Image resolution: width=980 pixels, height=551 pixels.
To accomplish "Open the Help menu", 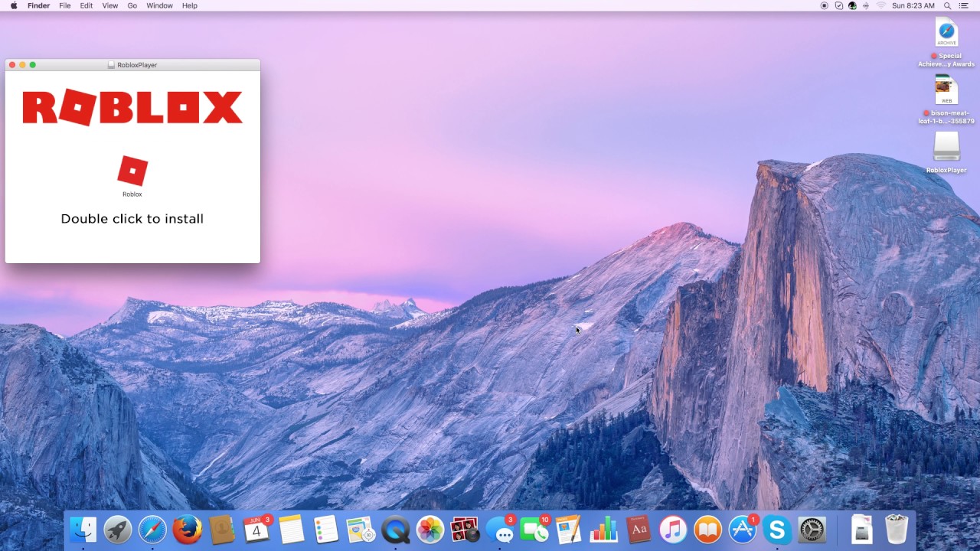I will (x=190, y=5).
